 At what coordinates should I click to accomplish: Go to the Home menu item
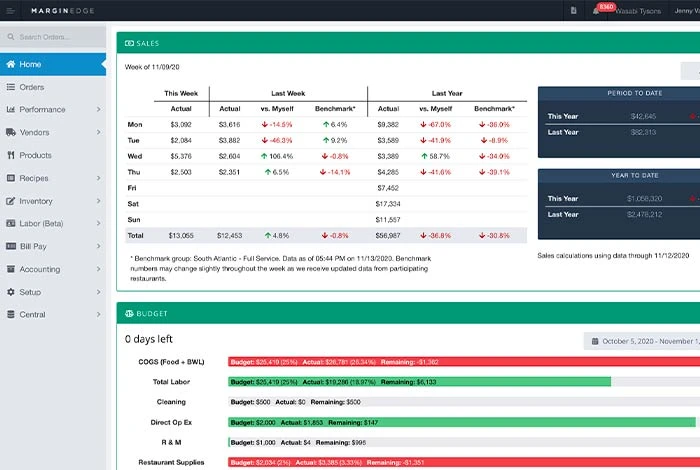pos(52,64)
